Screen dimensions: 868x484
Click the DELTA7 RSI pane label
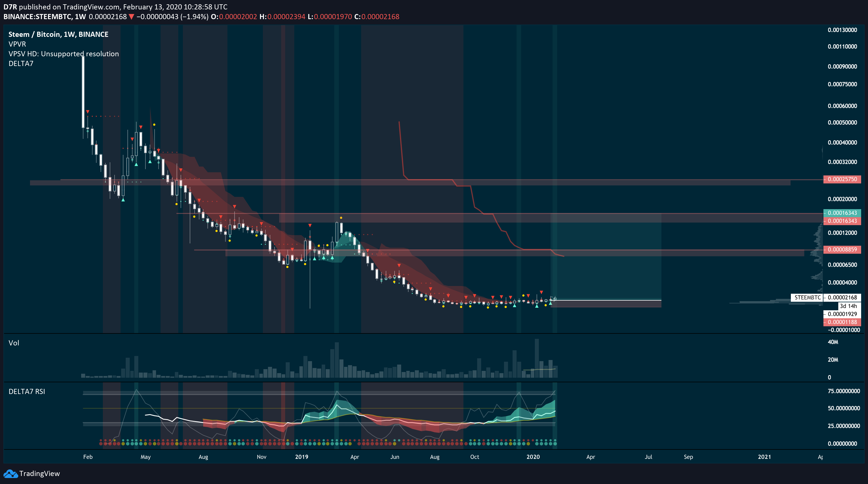click(x=27, y=392)
